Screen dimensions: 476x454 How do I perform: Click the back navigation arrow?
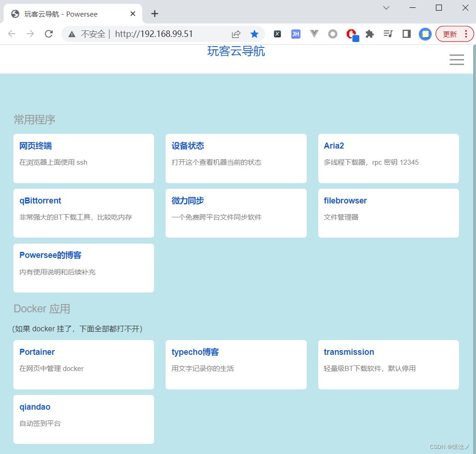click(12, 33)
